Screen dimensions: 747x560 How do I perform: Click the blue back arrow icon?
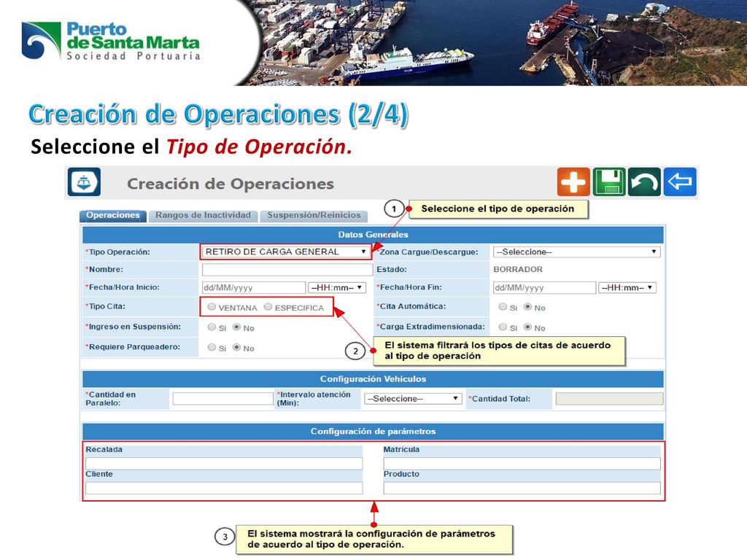pos(680,182)
